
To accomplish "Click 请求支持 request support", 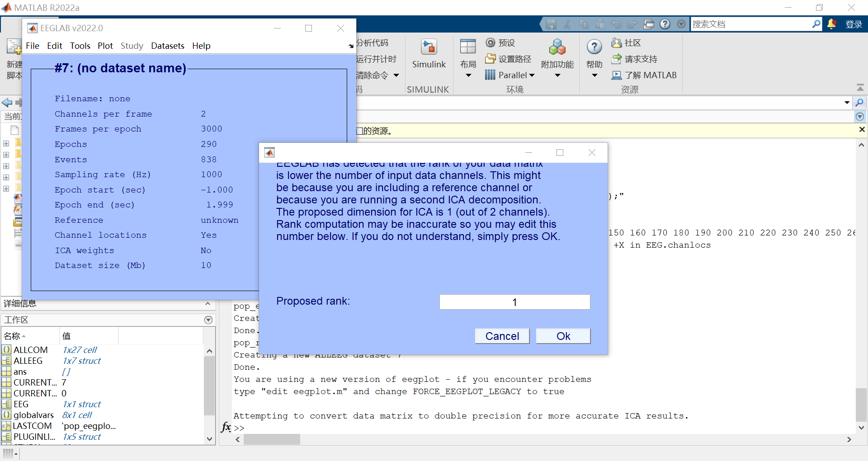I will point(634,59).
